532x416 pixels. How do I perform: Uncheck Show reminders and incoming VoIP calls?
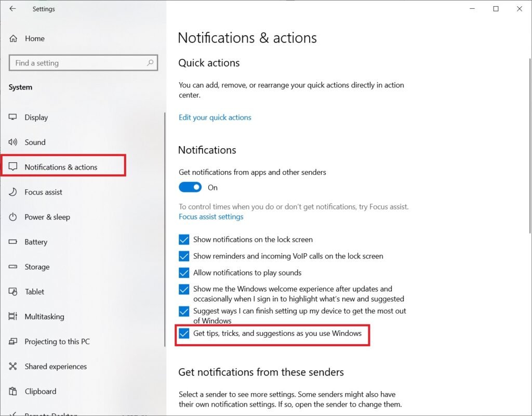pos(184,256)
